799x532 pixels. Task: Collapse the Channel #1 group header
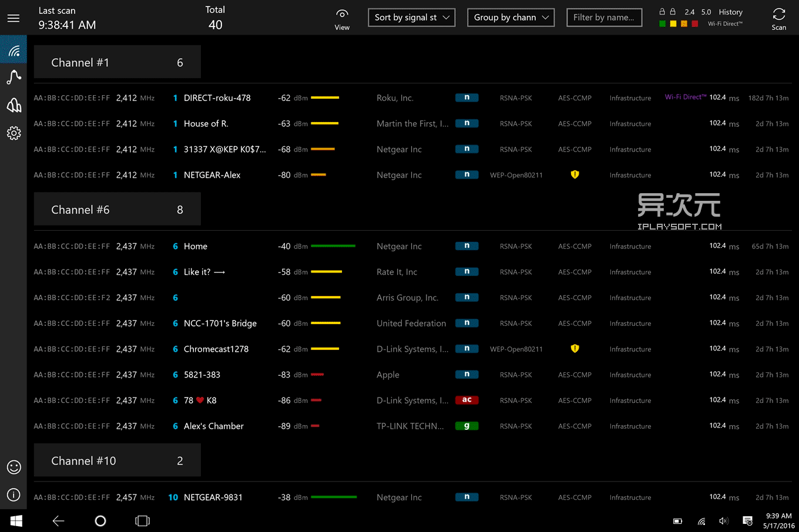tap(117, 62)
